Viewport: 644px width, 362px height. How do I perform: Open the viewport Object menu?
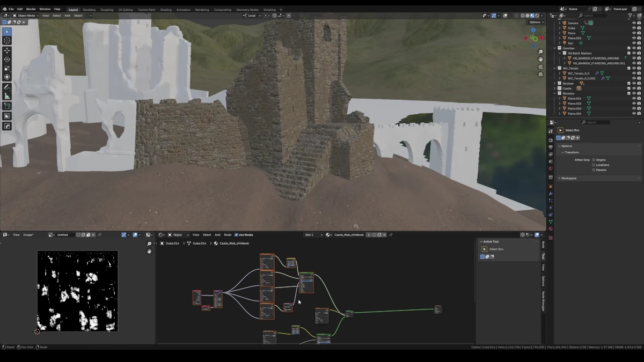coord(78,16)
